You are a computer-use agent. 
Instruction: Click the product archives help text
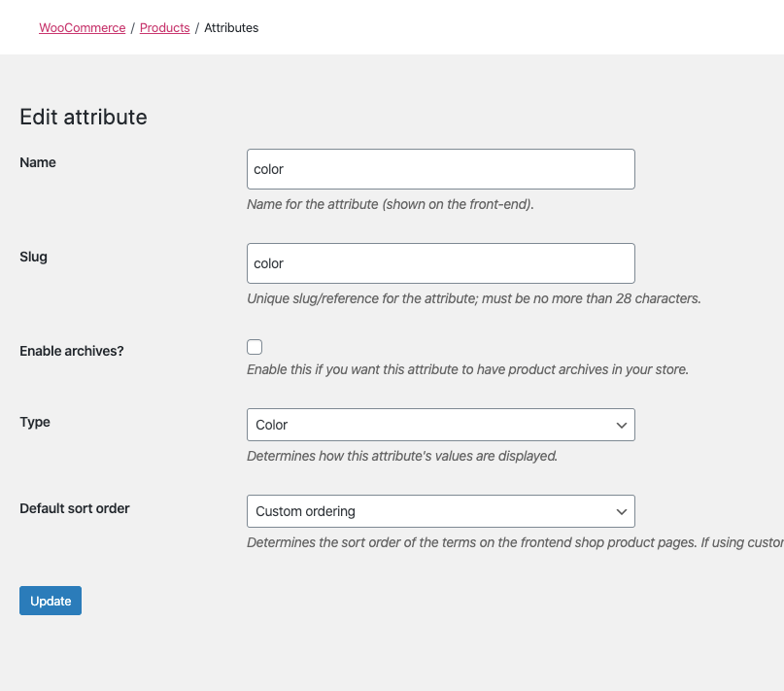tap(467, 370)
